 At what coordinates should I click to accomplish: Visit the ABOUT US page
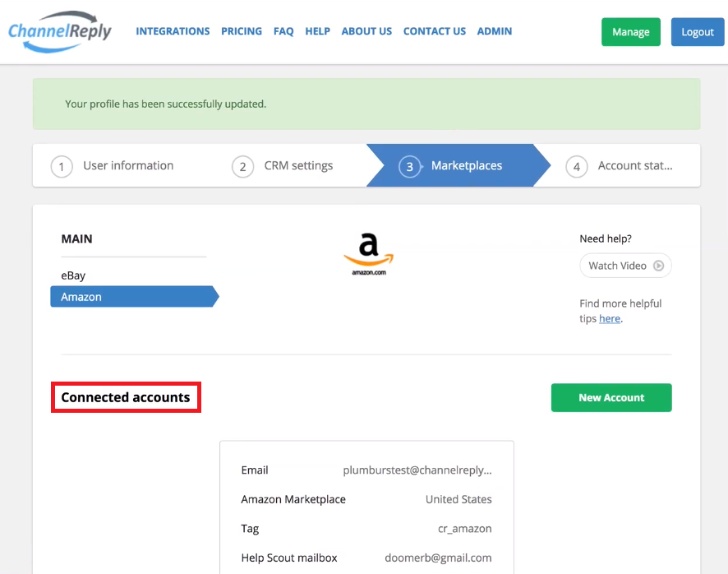pos(366,31)
